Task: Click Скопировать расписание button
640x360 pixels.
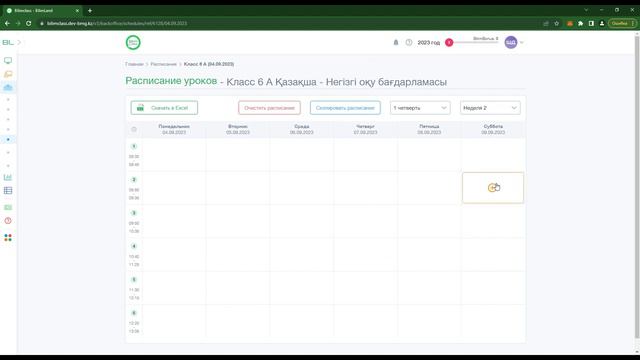Action: pos(345,108)
